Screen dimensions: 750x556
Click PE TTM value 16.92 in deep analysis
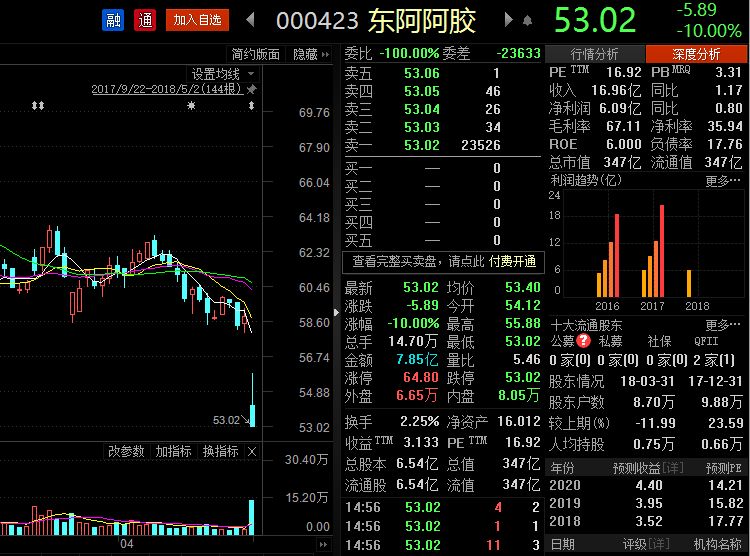624,72
